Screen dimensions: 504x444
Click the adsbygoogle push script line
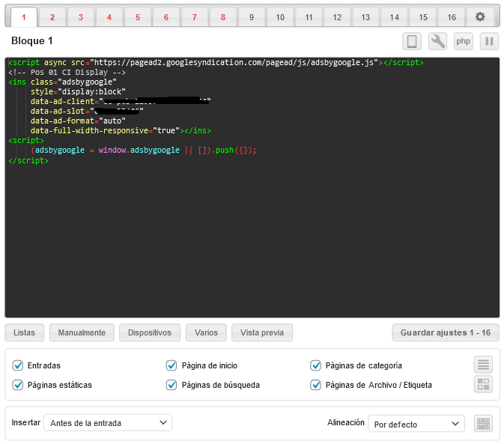point(144,150)
